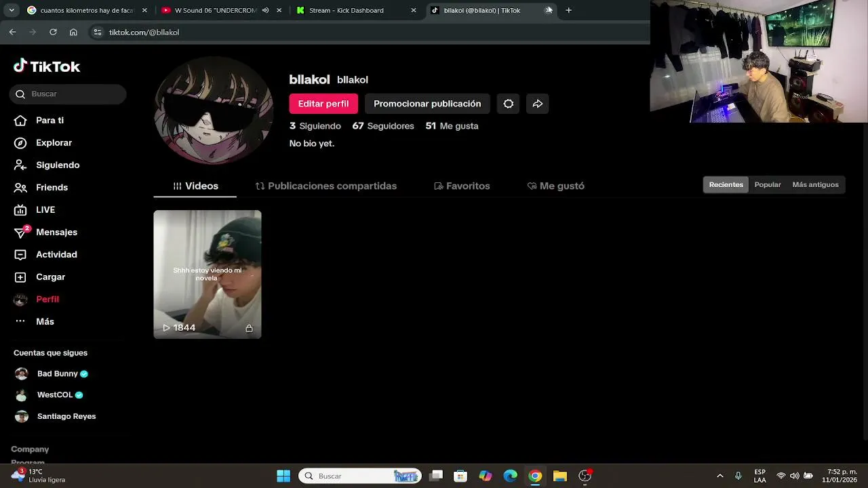Open Task View in taskbar
The image size is (868, 488).
[x=436, y=476]
